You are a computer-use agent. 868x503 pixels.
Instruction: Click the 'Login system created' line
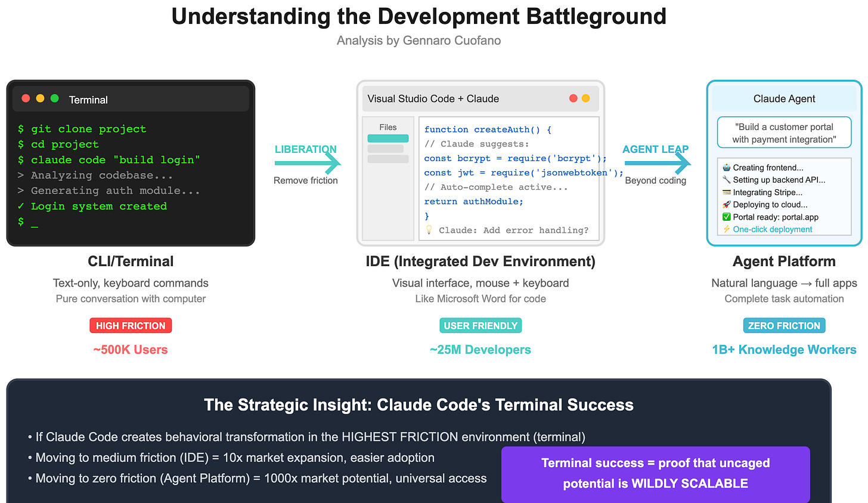(x=92, y=206)
